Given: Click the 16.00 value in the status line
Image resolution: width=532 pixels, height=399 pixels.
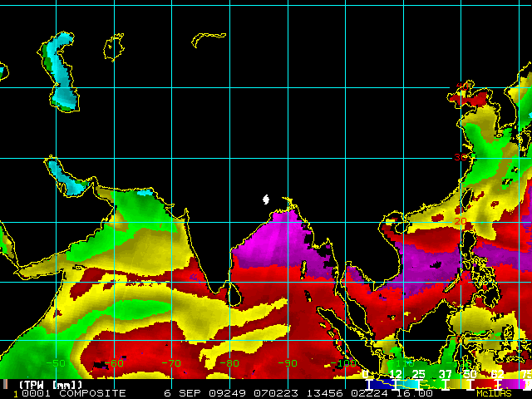Looking at the screenshot, I should pyautogui.click(x=415, y=393).
